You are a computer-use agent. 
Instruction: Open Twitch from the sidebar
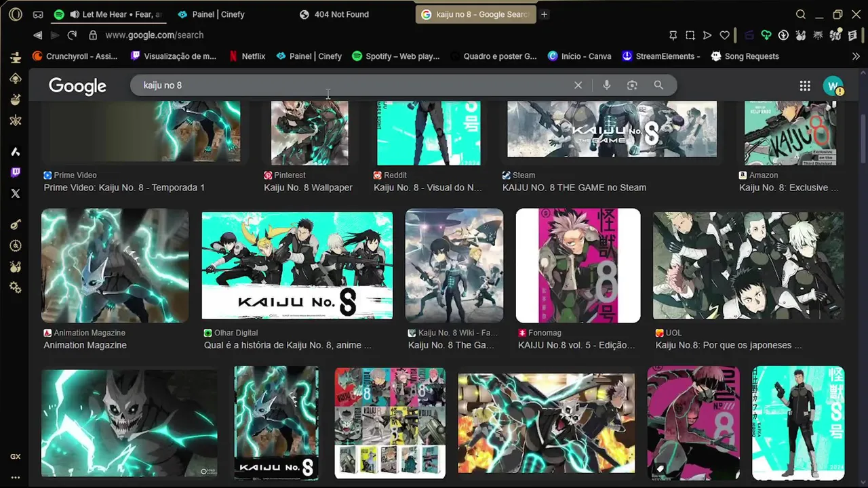click(15, 172)
